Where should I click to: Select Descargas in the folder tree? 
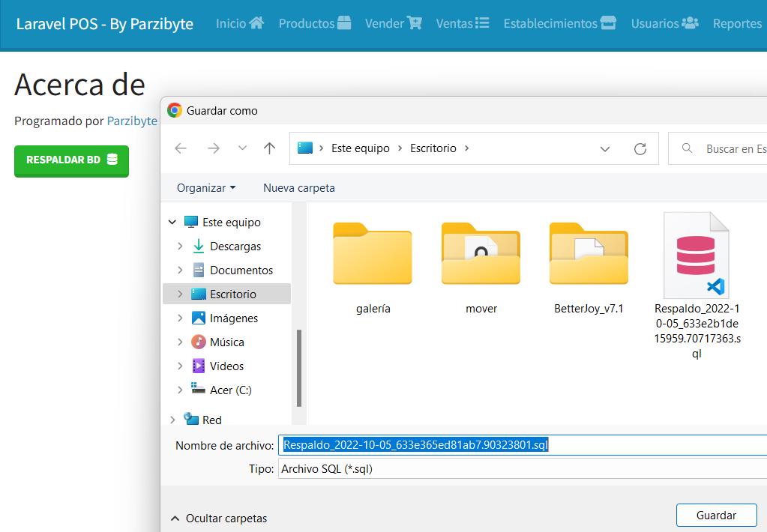coord(235,246)
